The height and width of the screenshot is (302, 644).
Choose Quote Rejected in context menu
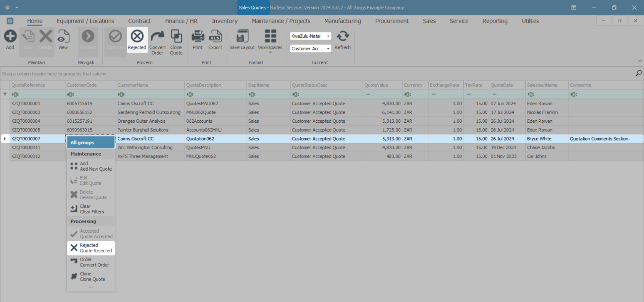point(91,248)
